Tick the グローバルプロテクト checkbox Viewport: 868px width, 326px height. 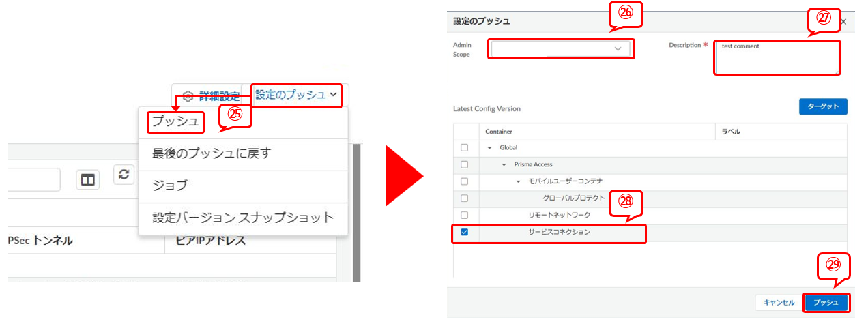tap(465, 198)
